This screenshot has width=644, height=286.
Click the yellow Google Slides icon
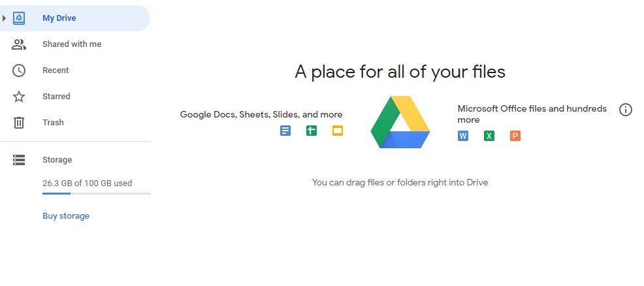[338, 131]
